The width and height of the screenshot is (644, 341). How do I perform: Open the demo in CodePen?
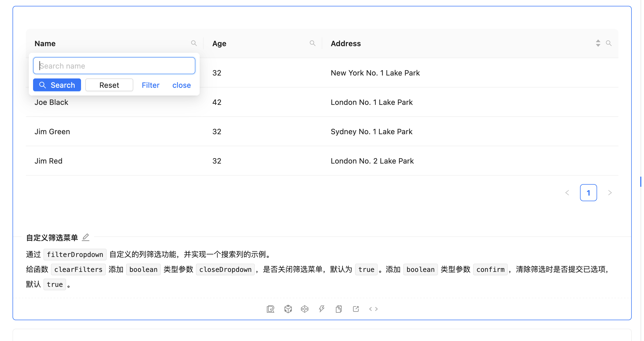click(x=305, y=309)
